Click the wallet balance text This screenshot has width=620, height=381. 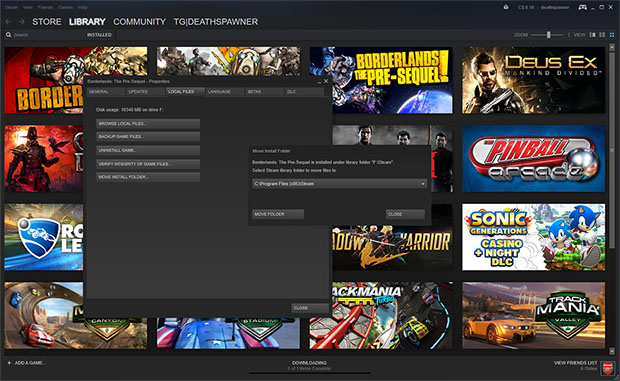click(x=526, y=7)
